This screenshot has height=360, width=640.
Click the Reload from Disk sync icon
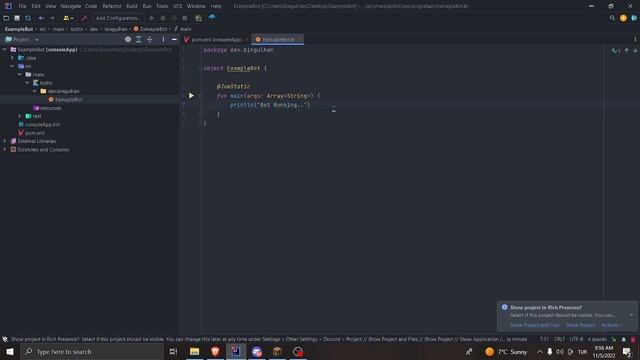28,18
